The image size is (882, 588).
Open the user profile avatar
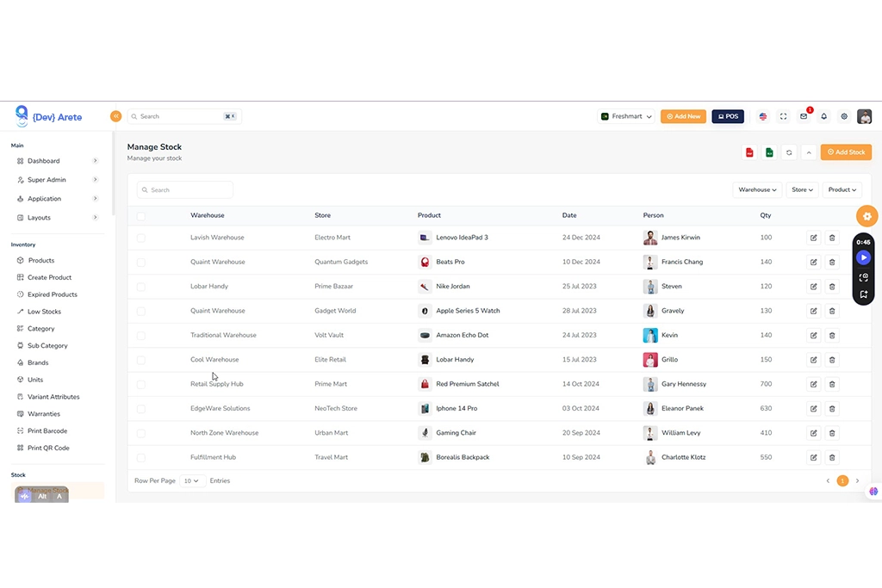pos(864,116)
